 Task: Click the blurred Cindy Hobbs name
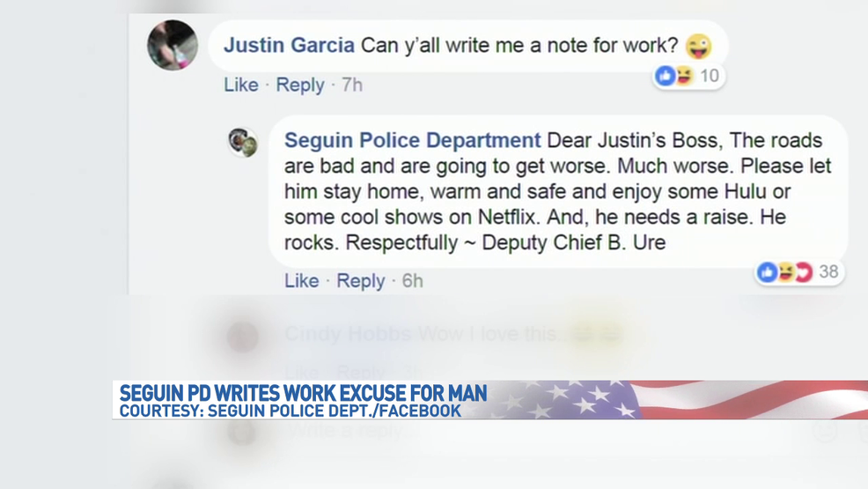click(x=348, y=334)
